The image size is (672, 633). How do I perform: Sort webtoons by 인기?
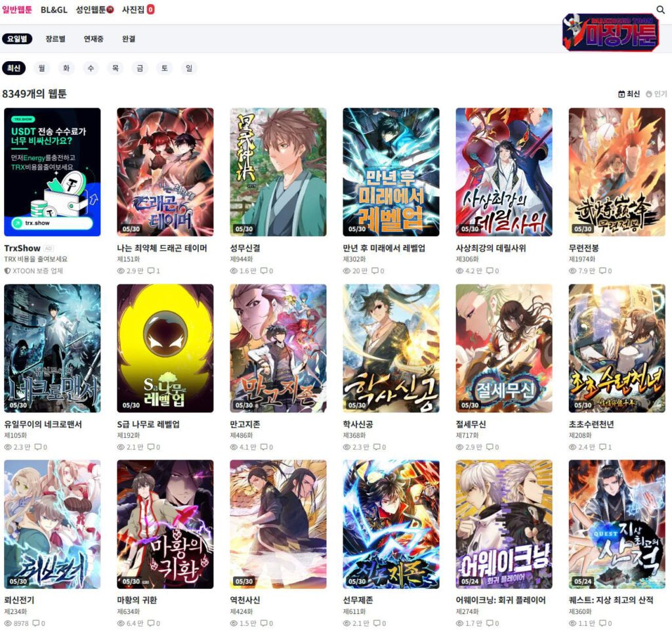coord(656,94)
